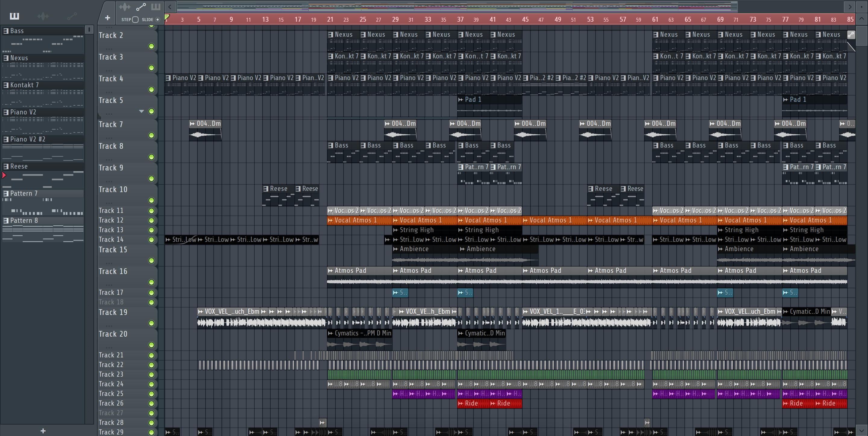Open Track 4 options via three dots
868x436 pixels.
click(109, 92)
